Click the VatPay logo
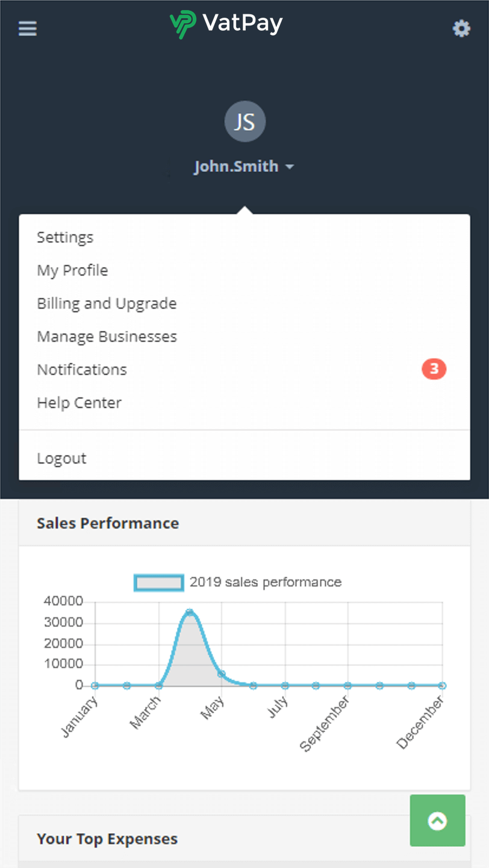The image size is (489, 868). click(x=226, y=25)
